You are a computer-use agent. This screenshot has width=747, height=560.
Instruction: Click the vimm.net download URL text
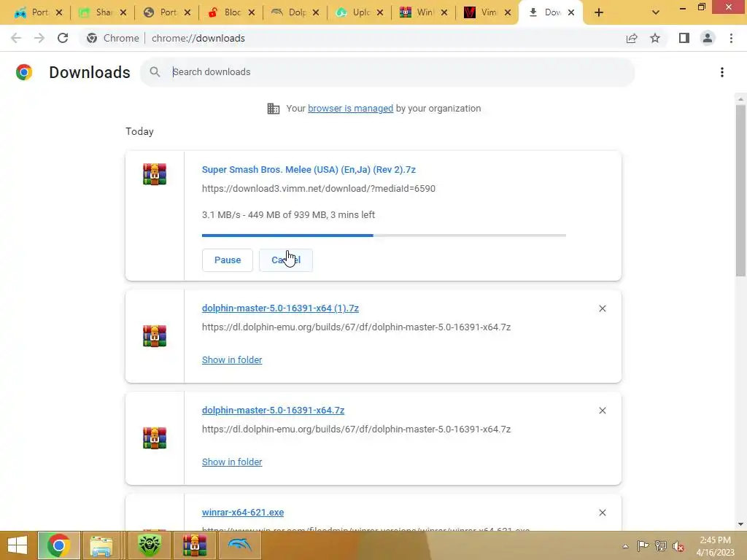tap(319, 189)
